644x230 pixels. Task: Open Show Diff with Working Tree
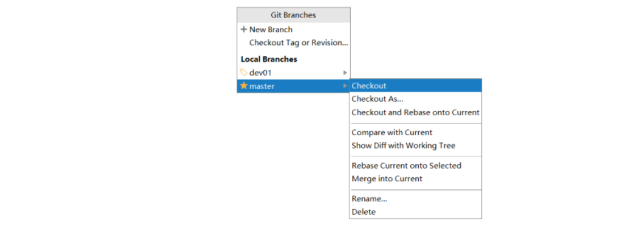tap(403, 145)
